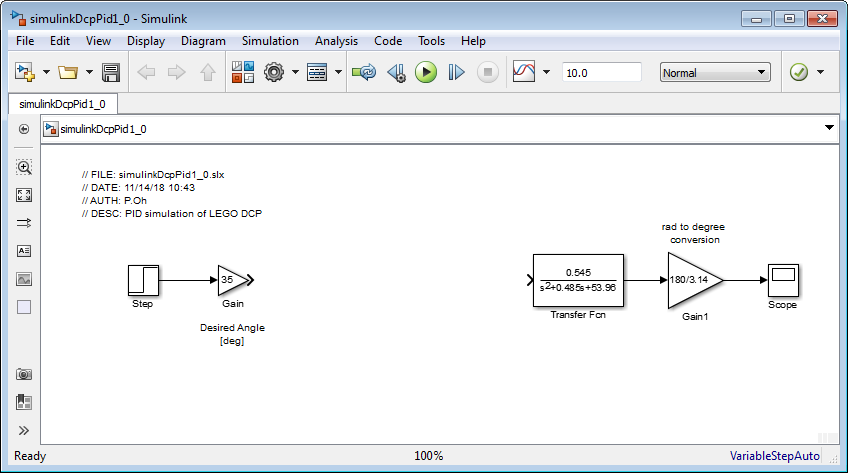Viewport: 848px width, 473px height.
Task: Click the Back navigation arrow
Action: coord(146,72)
